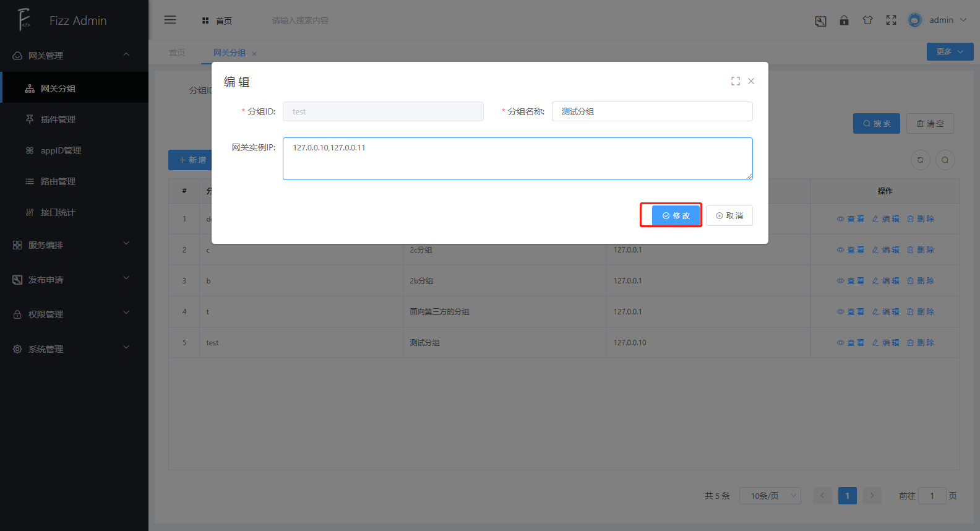Open the 10条/页 page size dropdown
This screenshot has height=531, width=980.
770,496
